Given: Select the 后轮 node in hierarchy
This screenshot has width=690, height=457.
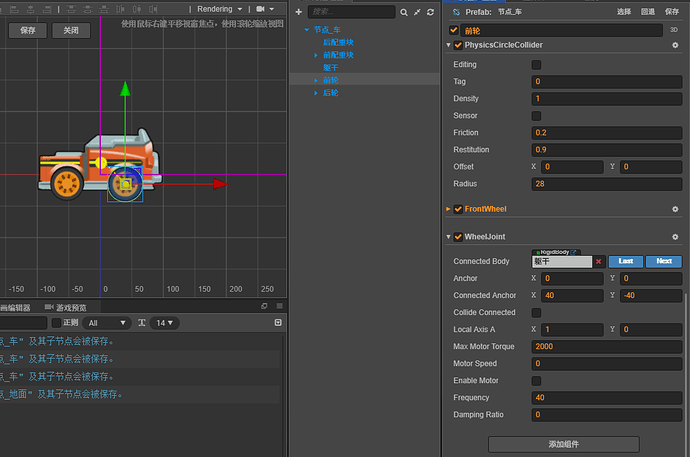Looking at the screenshot, I should coord(330,92).
